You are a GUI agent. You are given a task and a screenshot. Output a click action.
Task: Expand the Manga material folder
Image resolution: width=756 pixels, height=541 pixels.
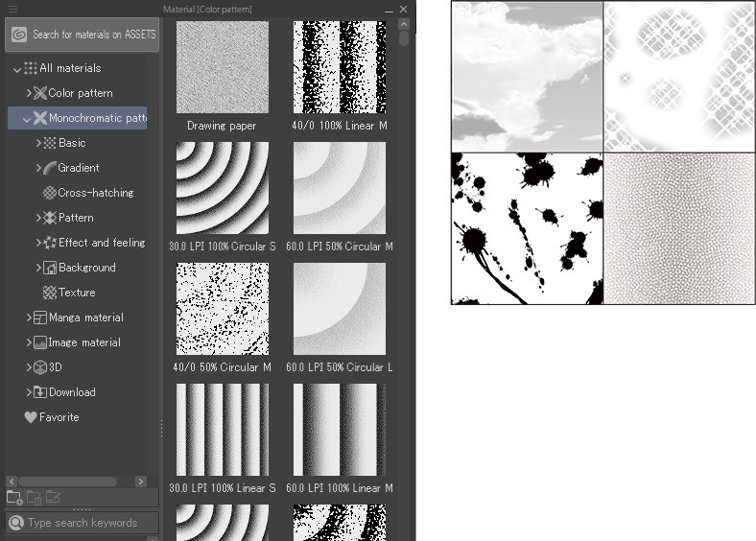pyautogui.click(x=29, y=318)
